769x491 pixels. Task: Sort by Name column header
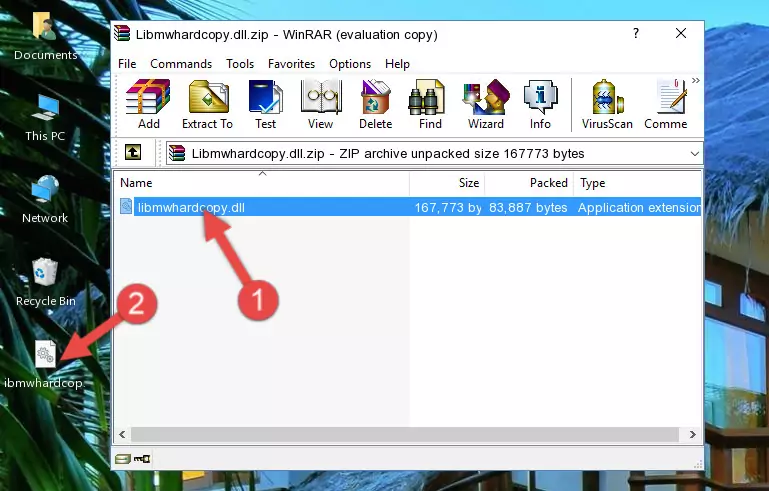pyautogui.click(x=262, y=183)
